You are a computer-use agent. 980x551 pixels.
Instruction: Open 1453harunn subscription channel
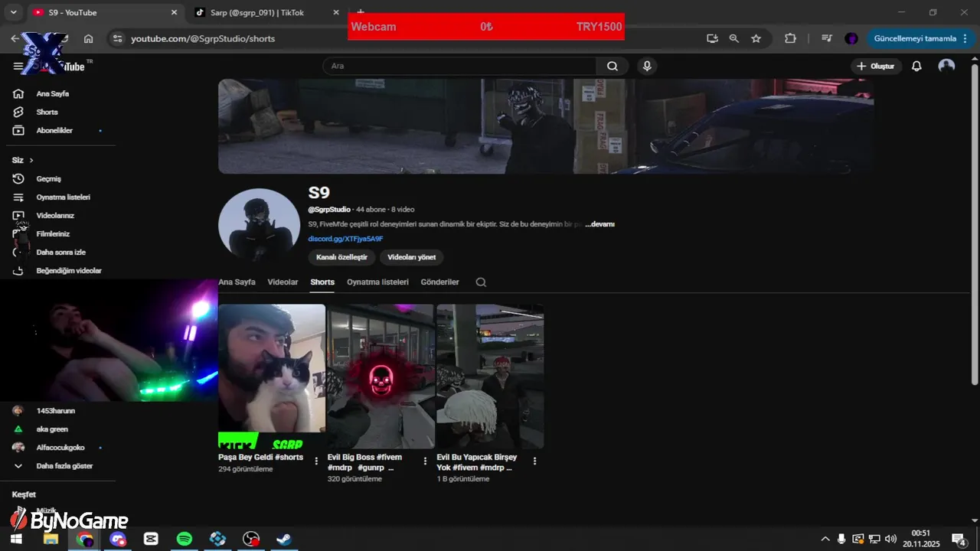pyautogui.click(x=57, y=410)
